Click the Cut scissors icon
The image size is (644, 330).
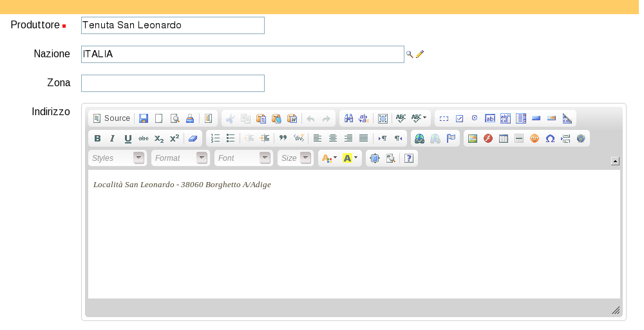pyautogui.click(x=230, y=118)
